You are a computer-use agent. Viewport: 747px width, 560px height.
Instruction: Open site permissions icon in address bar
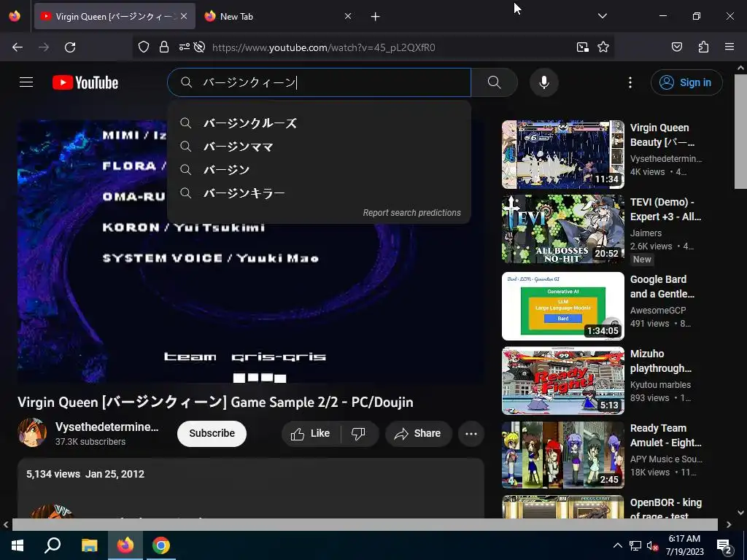pyautogui.click(x=184, y=47)
